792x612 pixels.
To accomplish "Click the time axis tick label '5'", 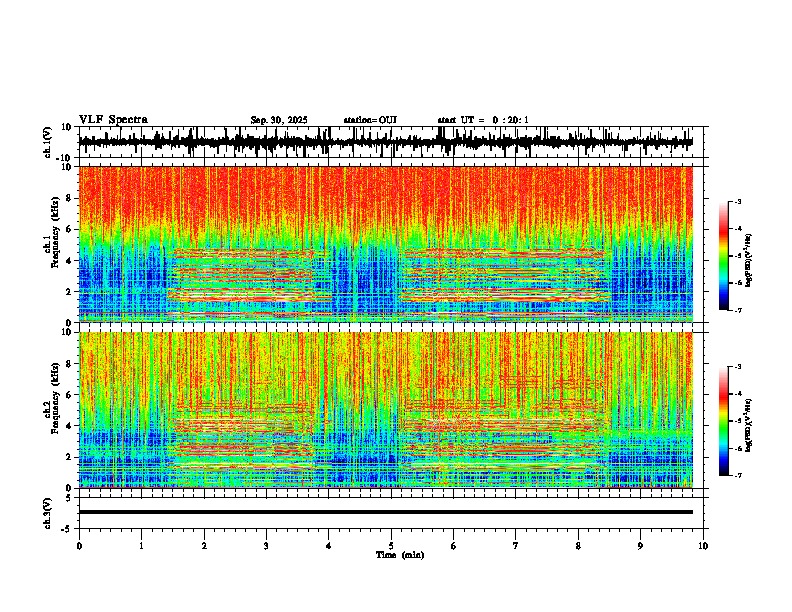I will [391, 546].
